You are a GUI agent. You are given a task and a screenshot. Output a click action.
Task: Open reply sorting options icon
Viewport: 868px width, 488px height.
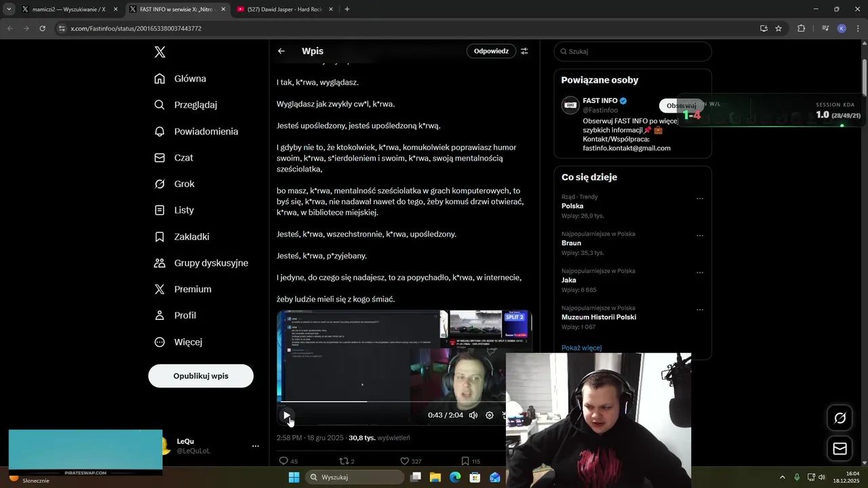tap(524, 51)
